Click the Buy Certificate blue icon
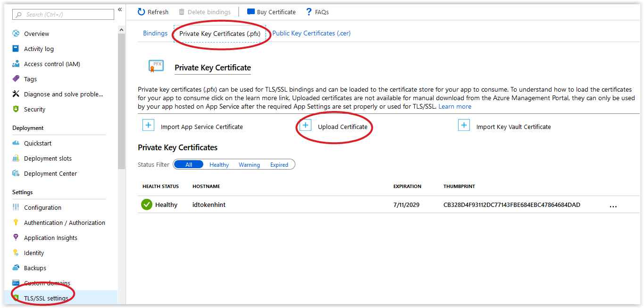This screenshot has height=308, width=644. coord(251,12)
